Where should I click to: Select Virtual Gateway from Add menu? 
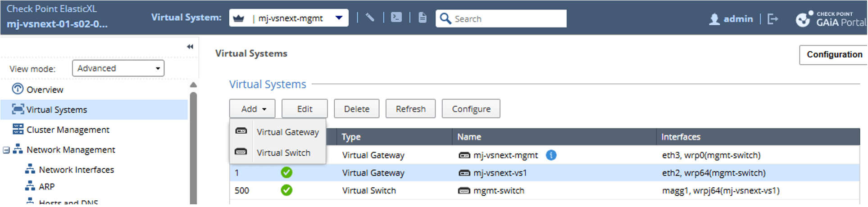coord(287,132)
